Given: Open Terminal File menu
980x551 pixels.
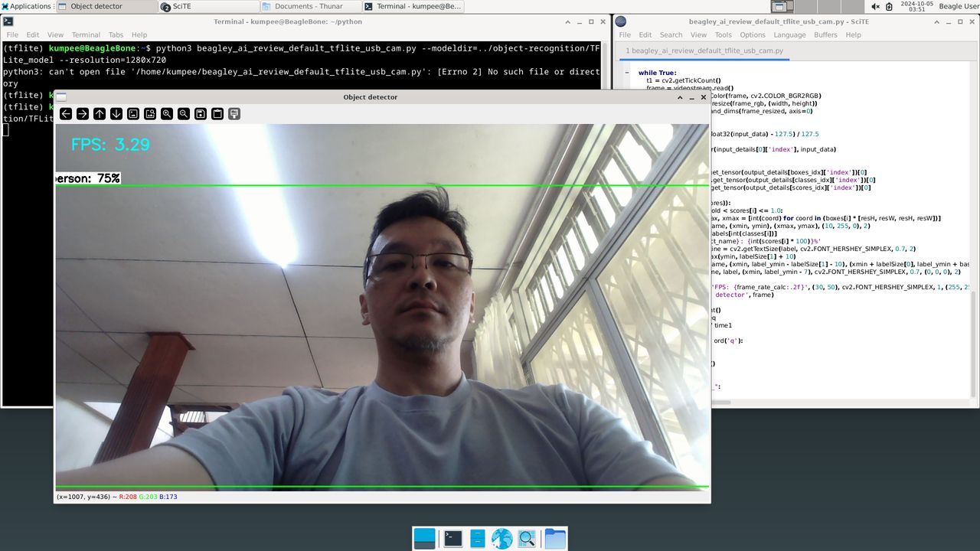Looking at the screenshot, I should 12,34.
